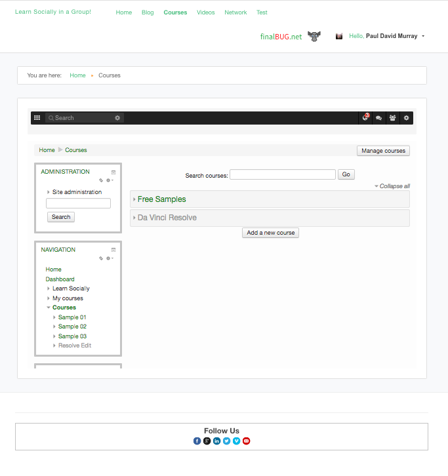
Task: Open the Vimeo social icon
Action: 236,441
